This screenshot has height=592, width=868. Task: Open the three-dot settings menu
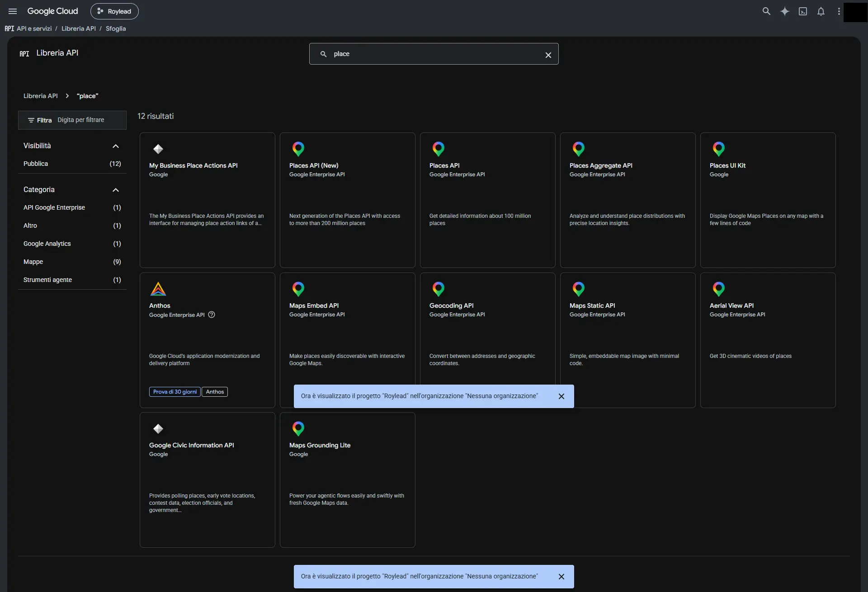(x=839, y=11)
